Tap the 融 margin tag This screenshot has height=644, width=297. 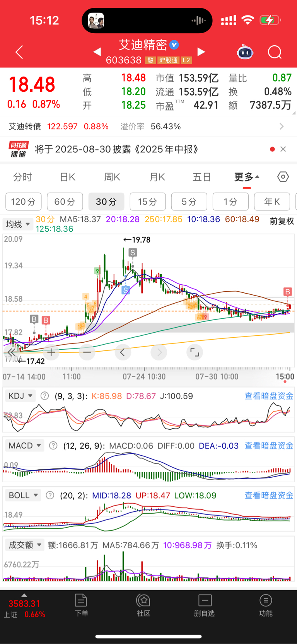150,60
